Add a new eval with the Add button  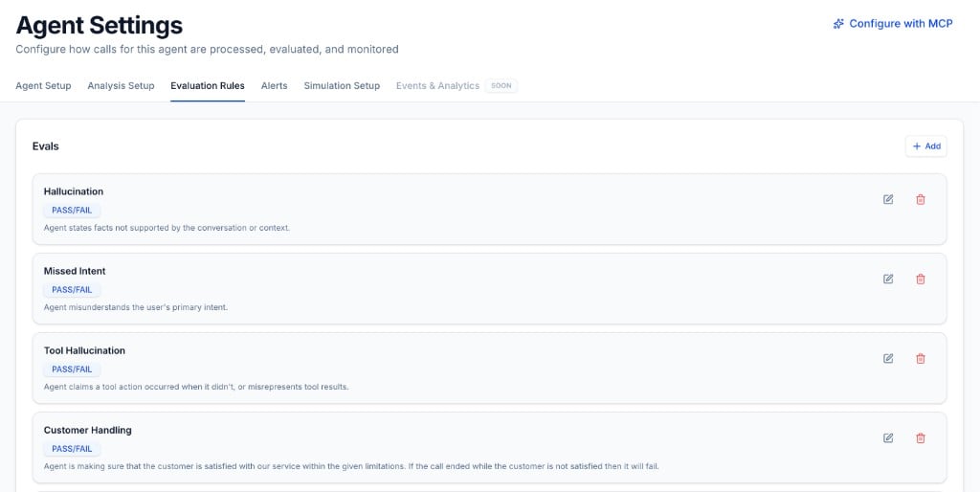coord(926,146)
